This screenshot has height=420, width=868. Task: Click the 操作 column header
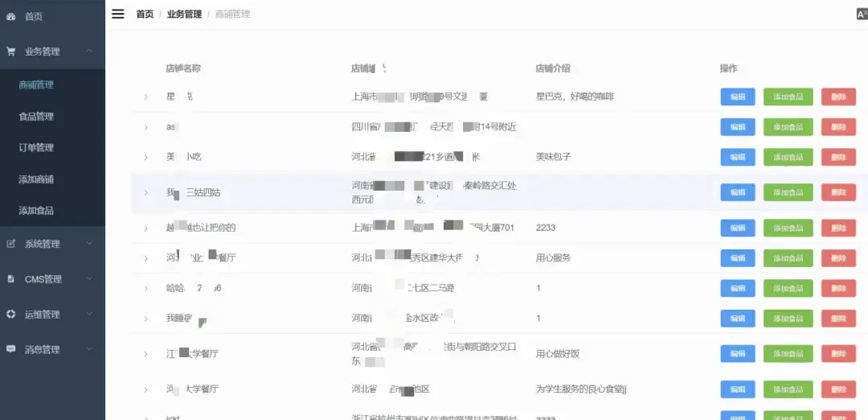point(728,68)
